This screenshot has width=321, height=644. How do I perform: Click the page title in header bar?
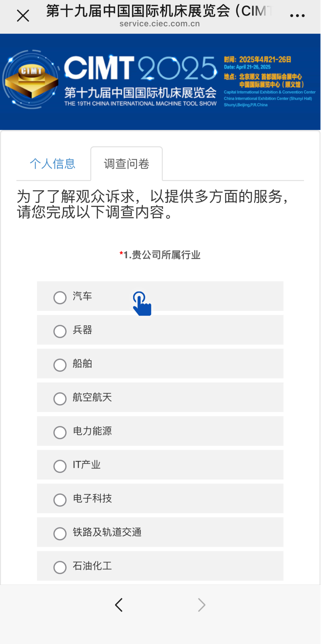click(x=159, y=11)
